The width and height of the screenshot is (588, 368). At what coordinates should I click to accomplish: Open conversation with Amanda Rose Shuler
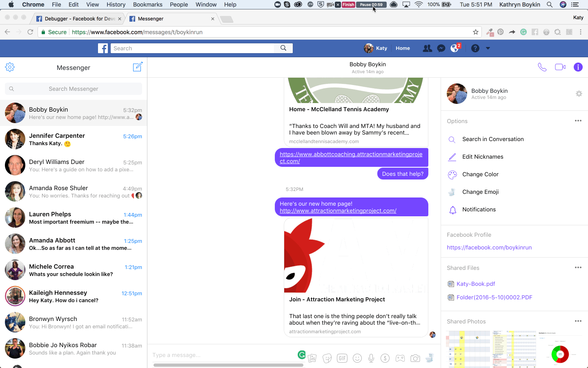pyautogui.click(x=73, y=191)
